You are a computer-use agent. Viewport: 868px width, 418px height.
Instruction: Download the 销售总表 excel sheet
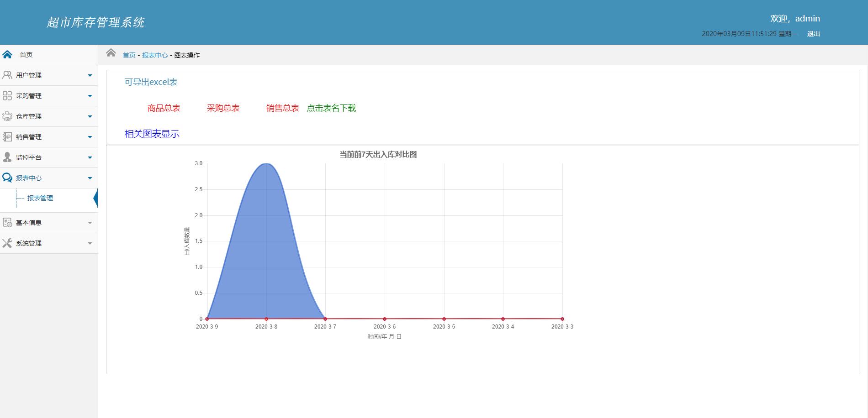pyautogui.click(x=282, y=108)
